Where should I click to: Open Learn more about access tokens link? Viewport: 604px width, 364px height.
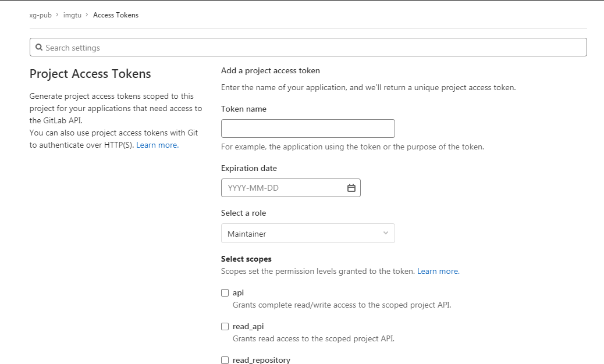(x=157, y=145)
